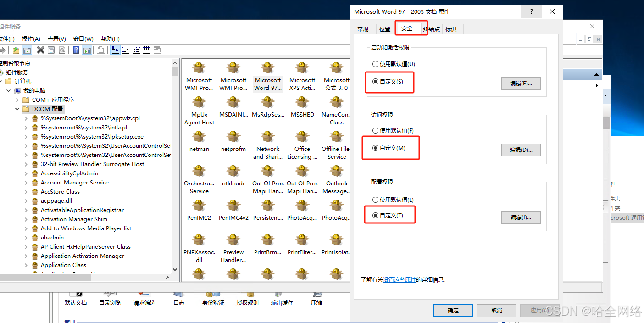Switch to the 常规 tab
644x323 pixels.
(363, 29)
